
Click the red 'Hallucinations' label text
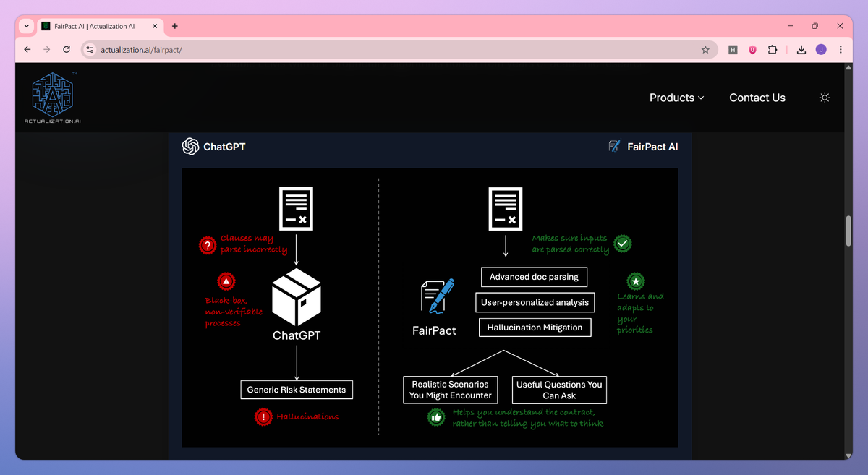coord(307,416)
